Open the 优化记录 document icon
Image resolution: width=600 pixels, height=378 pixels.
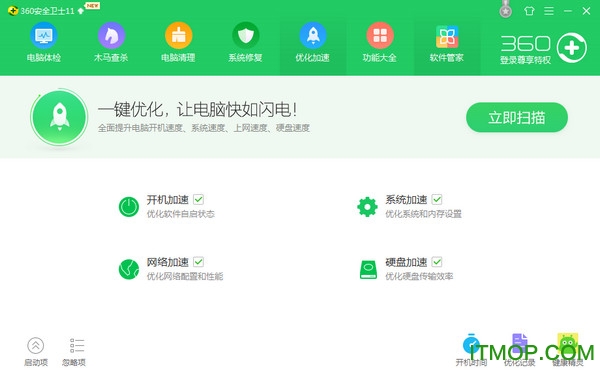click(x=520, y=344)
